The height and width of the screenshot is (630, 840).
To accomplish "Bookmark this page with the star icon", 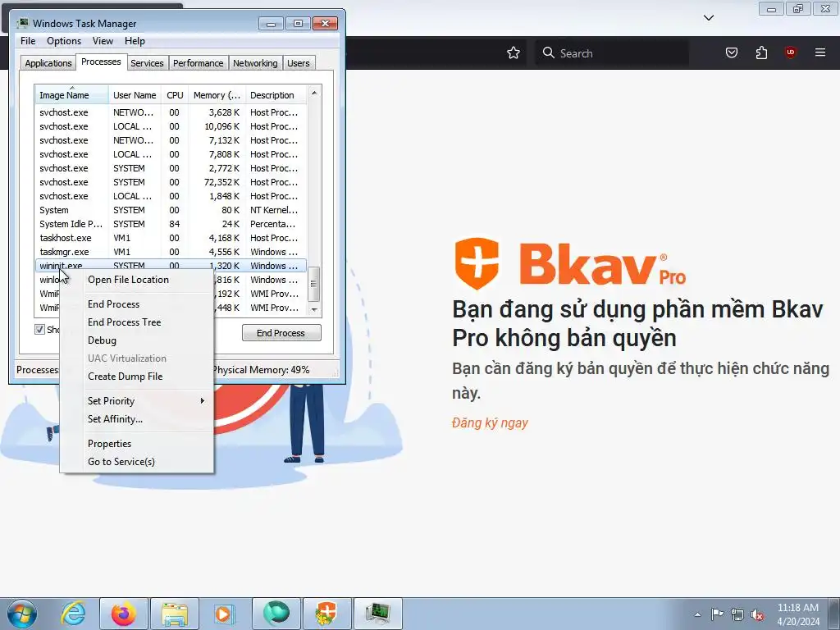I will pos(514,52).
